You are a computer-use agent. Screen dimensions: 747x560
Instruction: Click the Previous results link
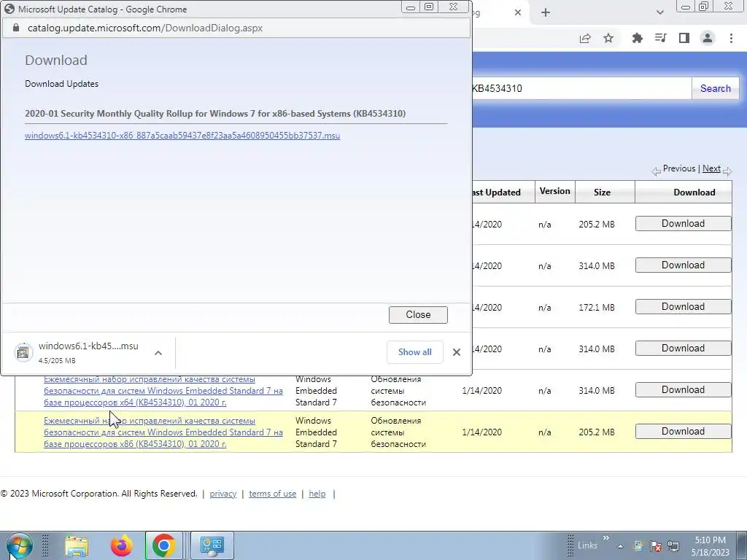679,168
